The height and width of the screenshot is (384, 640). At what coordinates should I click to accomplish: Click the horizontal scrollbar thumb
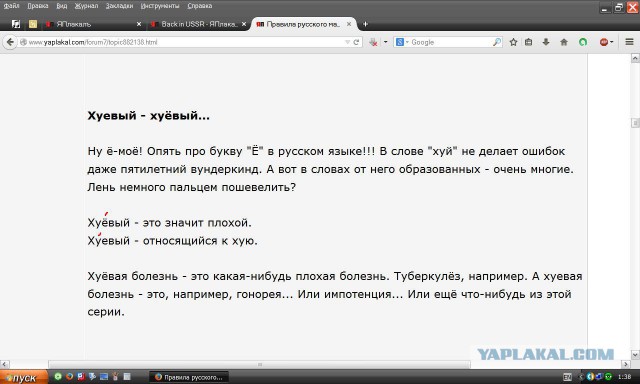click(259, 364)
